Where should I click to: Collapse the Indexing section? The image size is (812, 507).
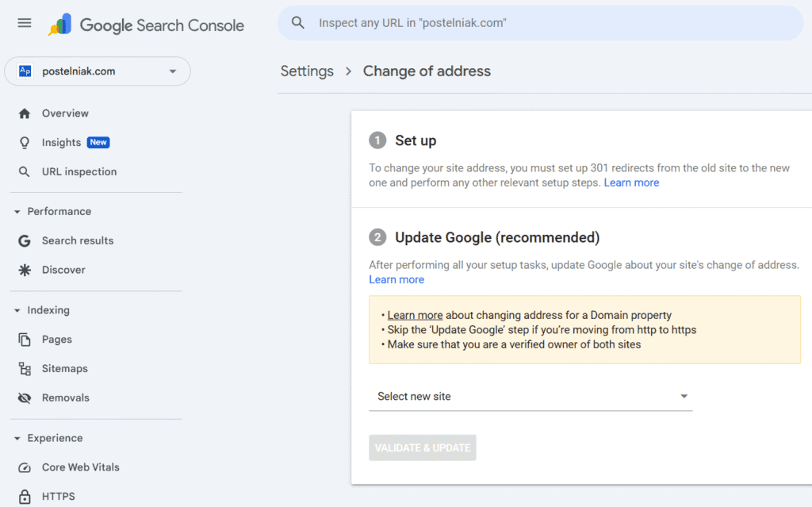pos(17,311)
